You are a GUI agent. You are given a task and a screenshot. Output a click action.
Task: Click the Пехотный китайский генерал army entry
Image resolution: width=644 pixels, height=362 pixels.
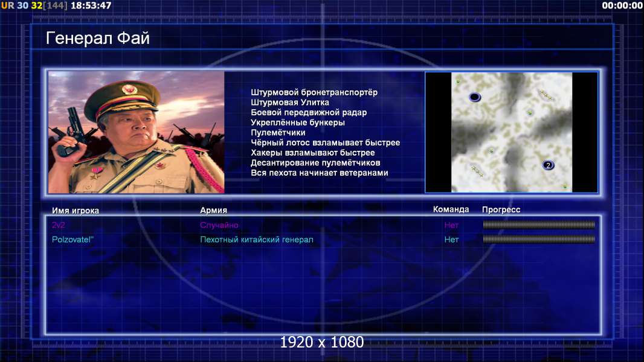(257, 240)
